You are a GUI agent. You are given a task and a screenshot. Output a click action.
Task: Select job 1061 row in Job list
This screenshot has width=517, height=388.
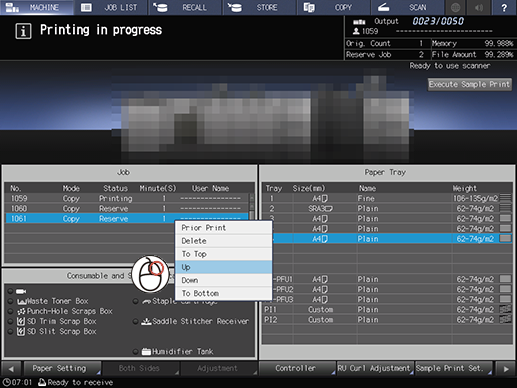tap(127, 219)
